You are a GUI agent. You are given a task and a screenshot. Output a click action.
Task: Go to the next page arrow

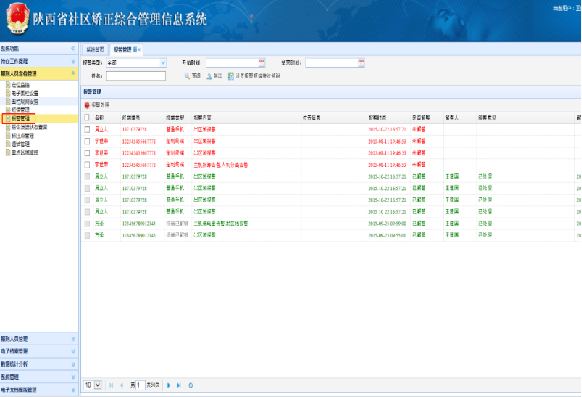[169, 385]
